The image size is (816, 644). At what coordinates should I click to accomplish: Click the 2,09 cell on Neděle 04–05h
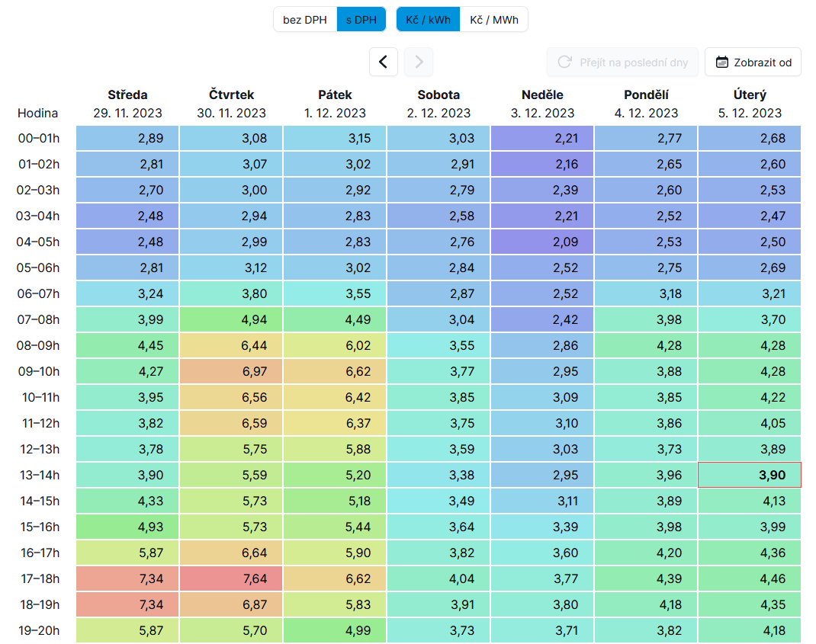tap(542, 242)
